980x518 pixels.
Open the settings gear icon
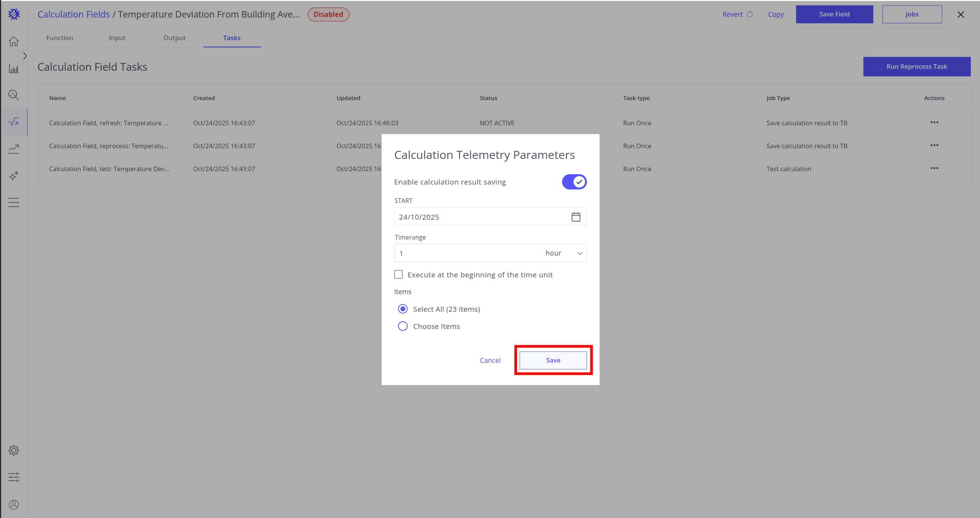click(x=14, y=450)
